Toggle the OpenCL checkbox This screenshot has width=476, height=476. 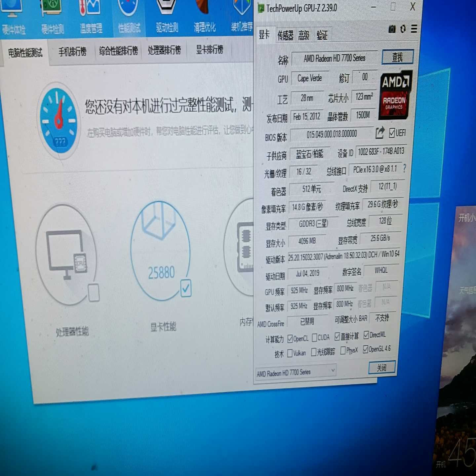coord(290,338)
